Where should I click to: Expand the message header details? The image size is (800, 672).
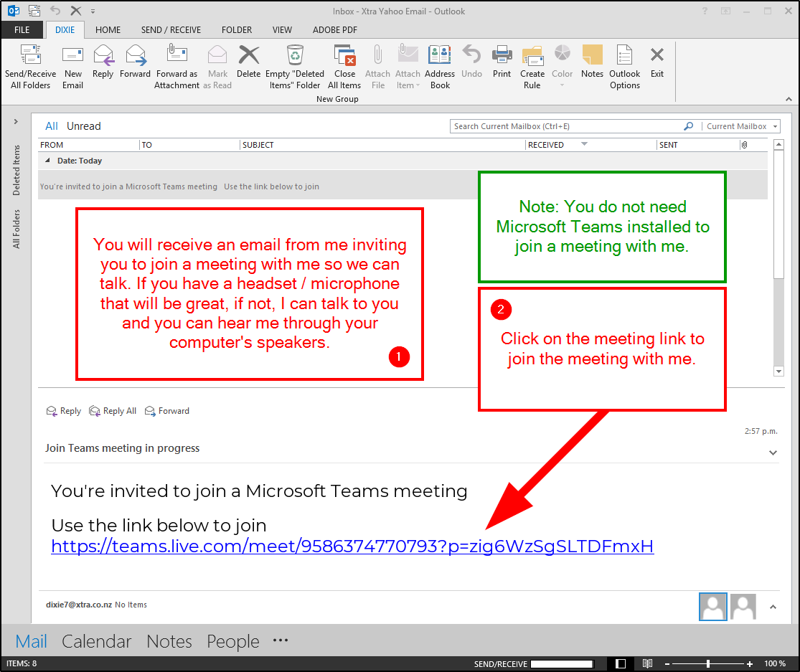click(x=773, y=453)
